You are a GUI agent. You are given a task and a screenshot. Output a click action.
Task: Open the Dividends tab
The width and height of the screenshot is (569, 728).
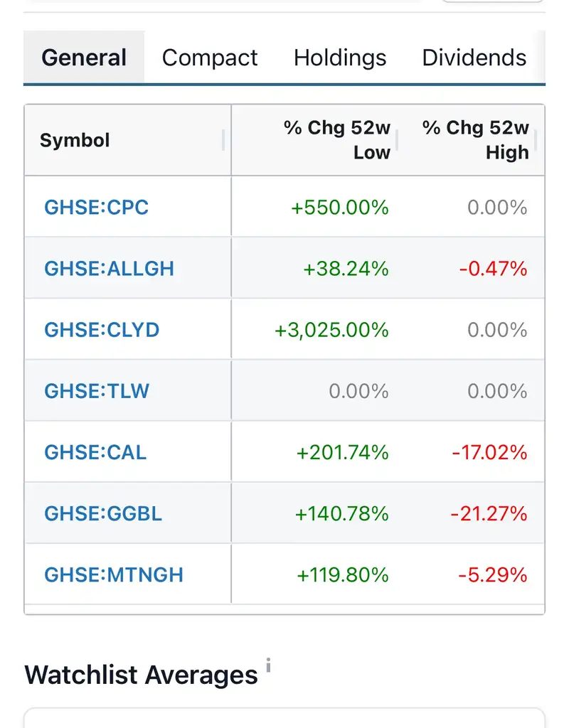click(474, 58)
